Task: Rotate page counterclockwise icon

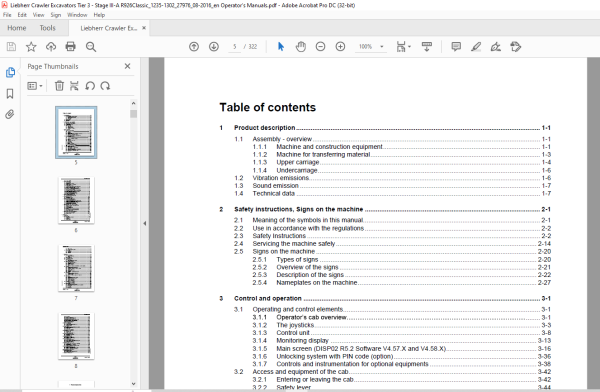Action: 90,86
